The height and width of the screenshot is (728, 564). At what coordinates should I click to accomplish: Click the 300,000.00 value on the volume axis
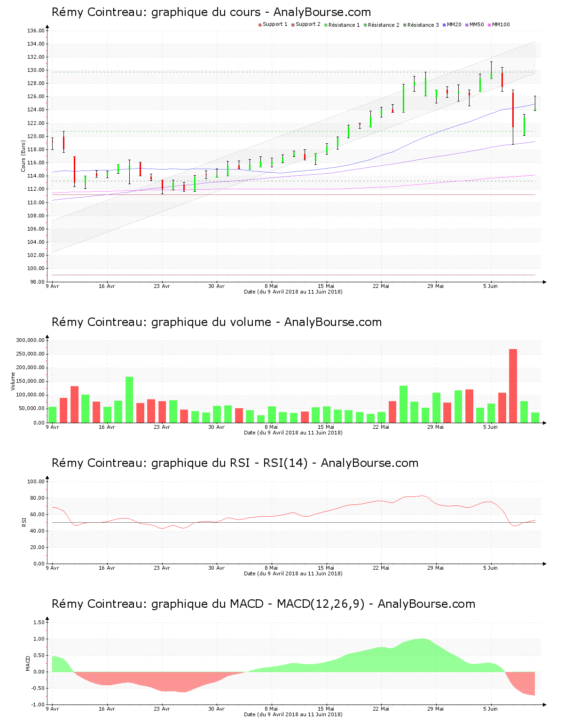point(30,340)
